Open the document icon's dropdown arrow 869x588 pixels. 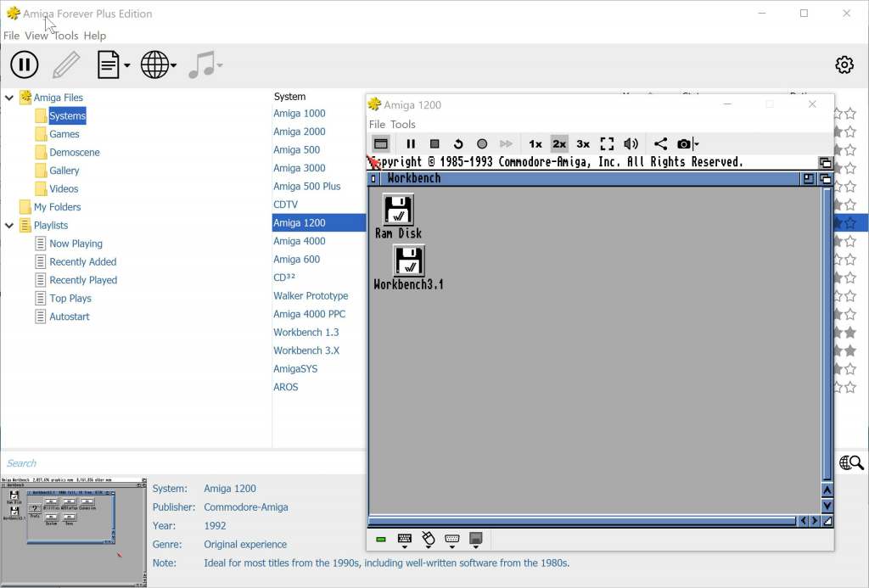click(x=127, y=65)
